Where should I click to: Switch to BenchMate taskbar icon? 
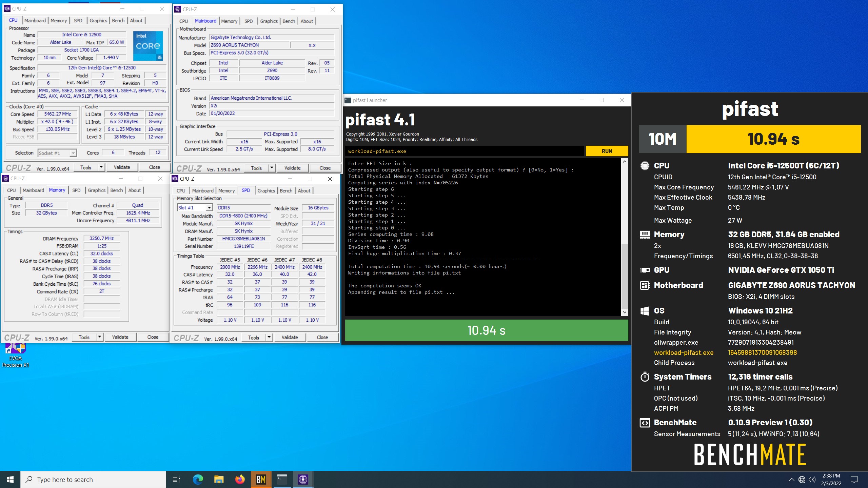[x=261, y=480]
